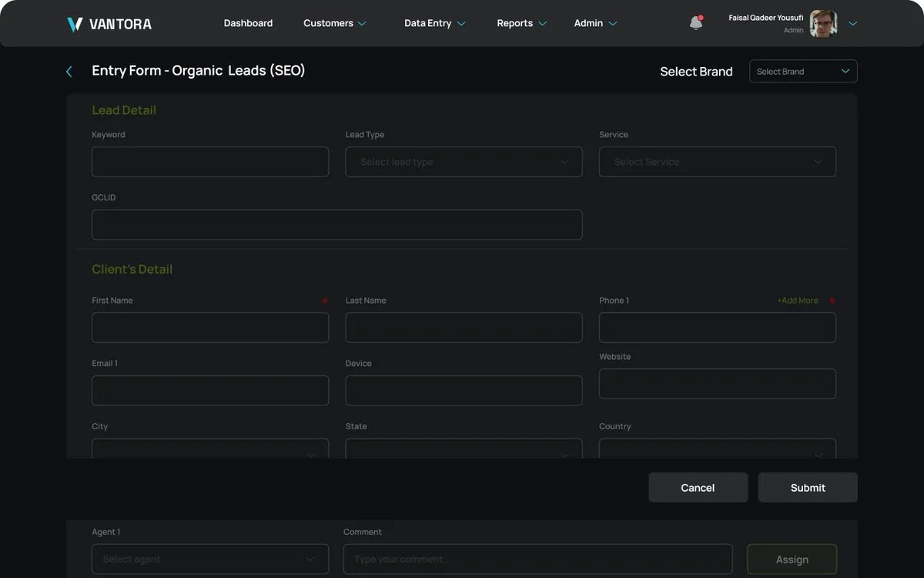Click the user avatar photo
The height and width of the screenshot is (578, 924).
coord(823,23)
